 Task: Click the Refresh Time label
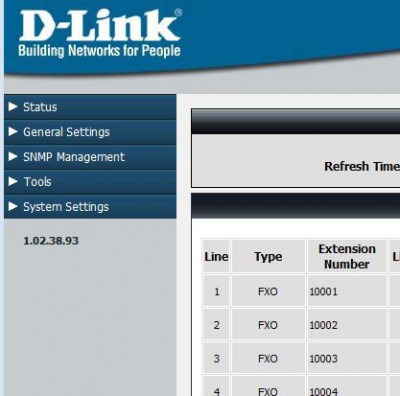click(362, 166)
